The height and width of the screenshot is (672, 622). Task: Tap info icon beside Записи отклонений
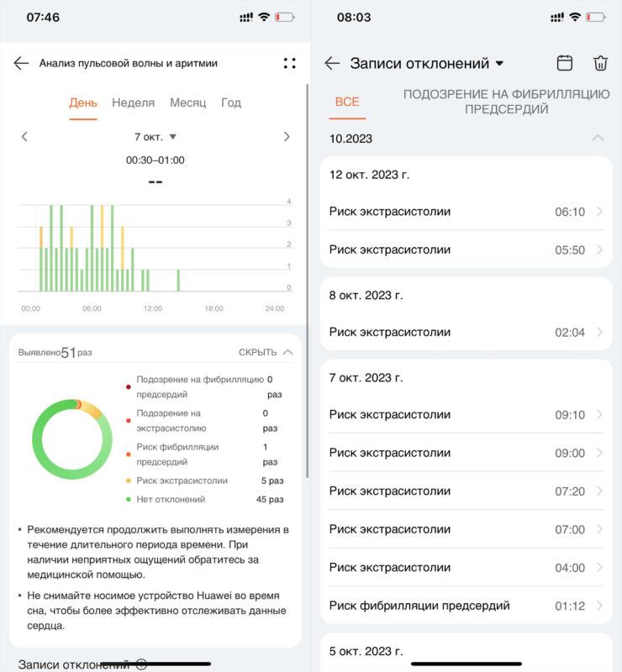141,664
